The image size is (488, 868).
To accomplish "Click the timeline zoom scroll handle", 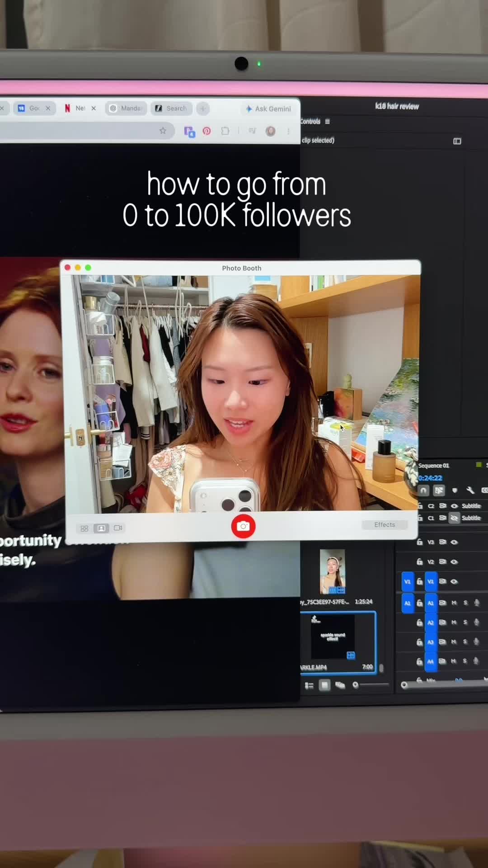I will pos(404,685).
